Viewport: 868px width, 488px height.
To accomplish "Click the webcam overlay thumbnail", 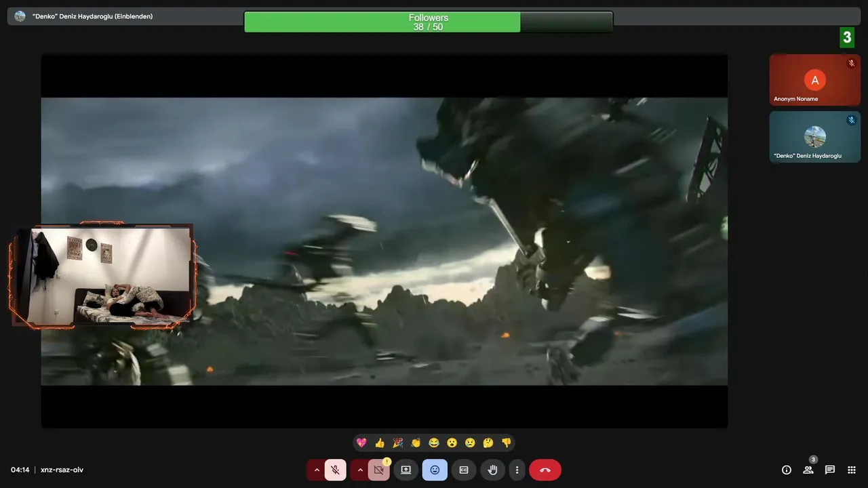I will pyautogui.click(x=103, y=275).
